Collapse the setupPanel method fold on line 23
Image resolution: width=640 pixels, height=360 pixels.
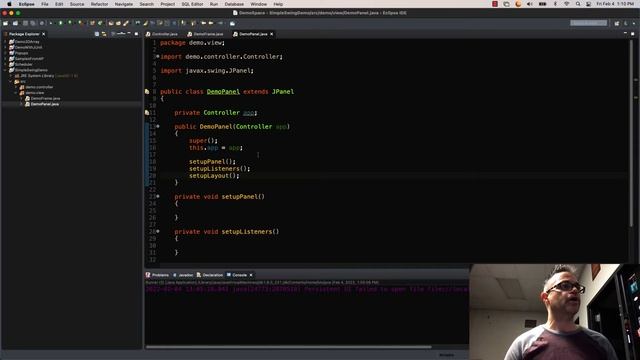pyautogui.click(x=158, y=196)
